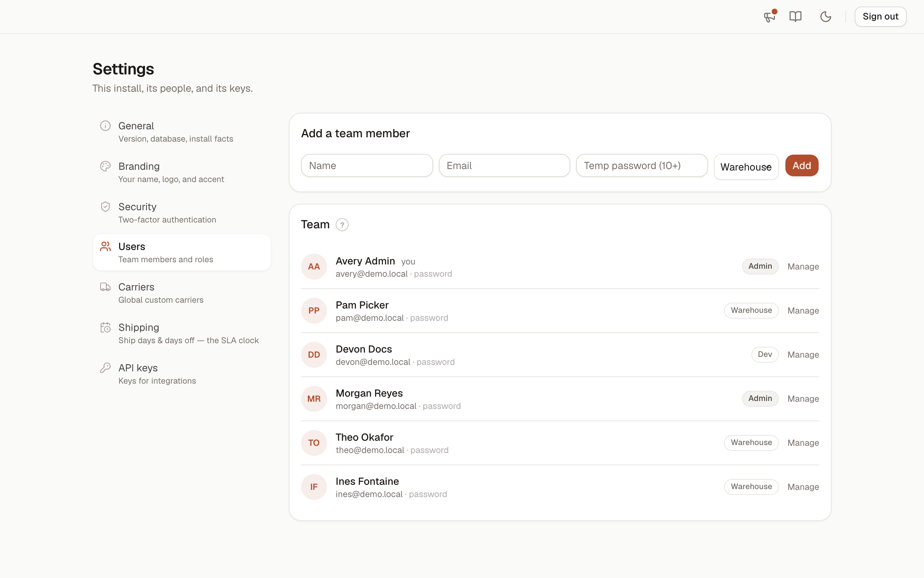Click the email theo@demo.local
The height and width of the screenshot is (578, 924).
(370, 450)
